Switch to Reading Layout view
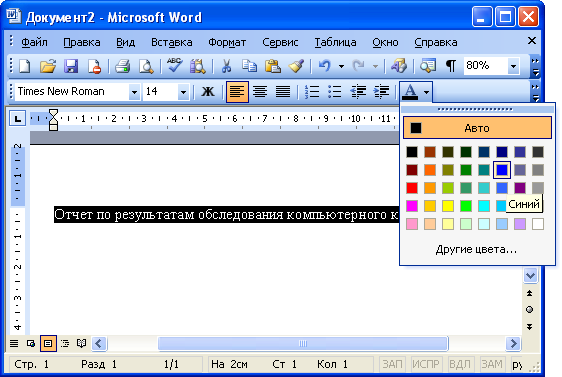 pos(81,344)
